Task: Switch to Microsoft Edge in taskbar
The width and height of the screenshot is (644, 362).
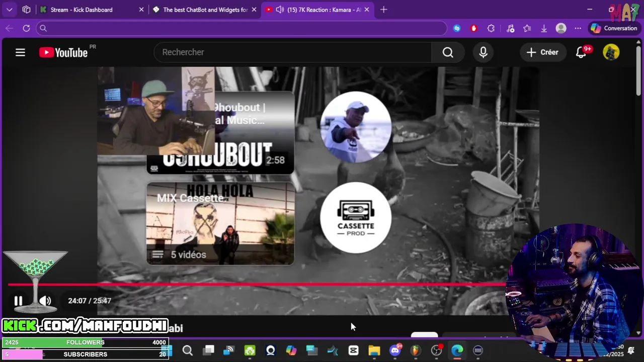Action: coord(457,350)
